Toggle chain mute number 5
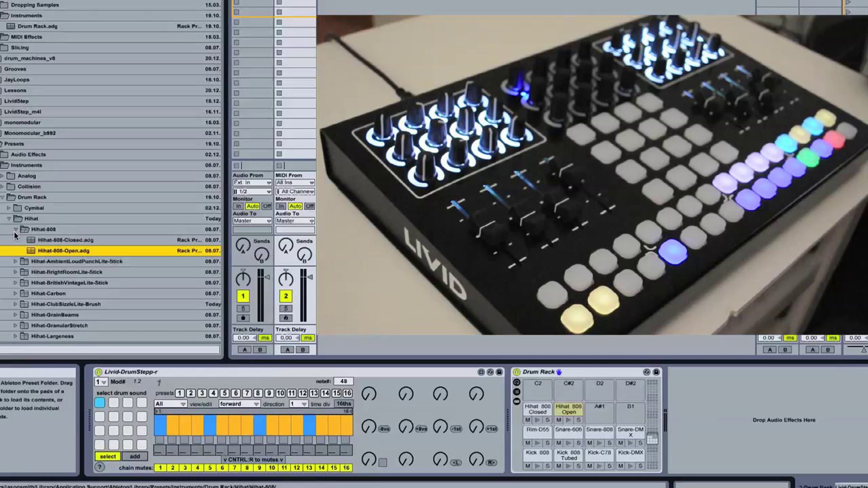The image size is (868, 488). click(x=210, y=468)
